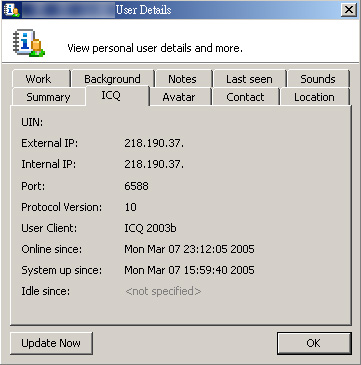Click the Idle since <not specified> text
The width and height of the screenshot is (361, 365).
(163, 291)
